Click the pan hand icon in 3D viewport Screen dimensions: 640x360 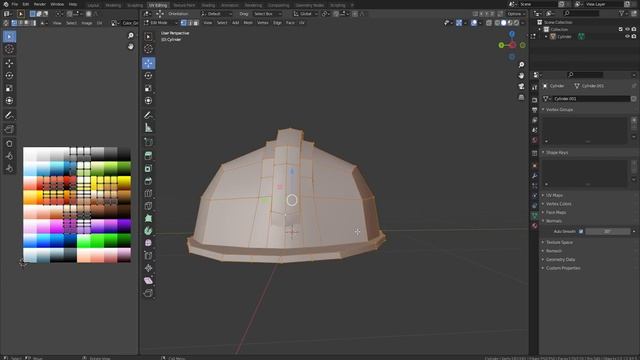(521, 76)
